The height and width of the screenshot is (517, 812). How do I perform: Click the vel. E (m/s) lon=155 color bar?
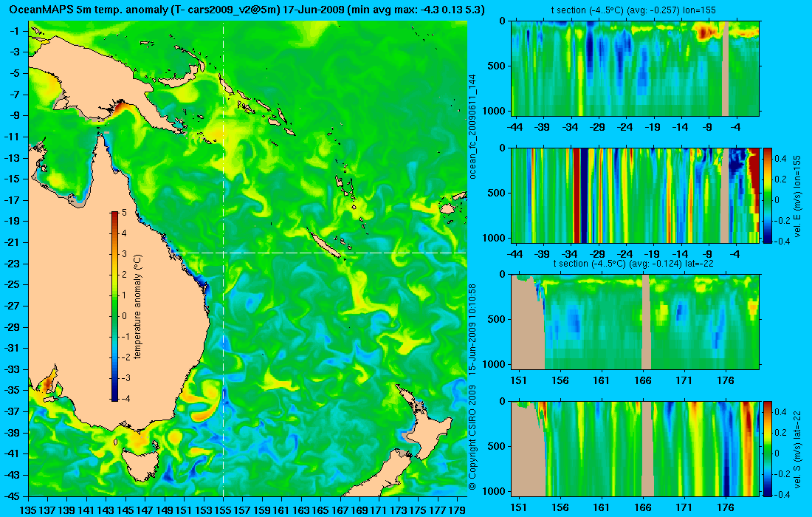768,195
